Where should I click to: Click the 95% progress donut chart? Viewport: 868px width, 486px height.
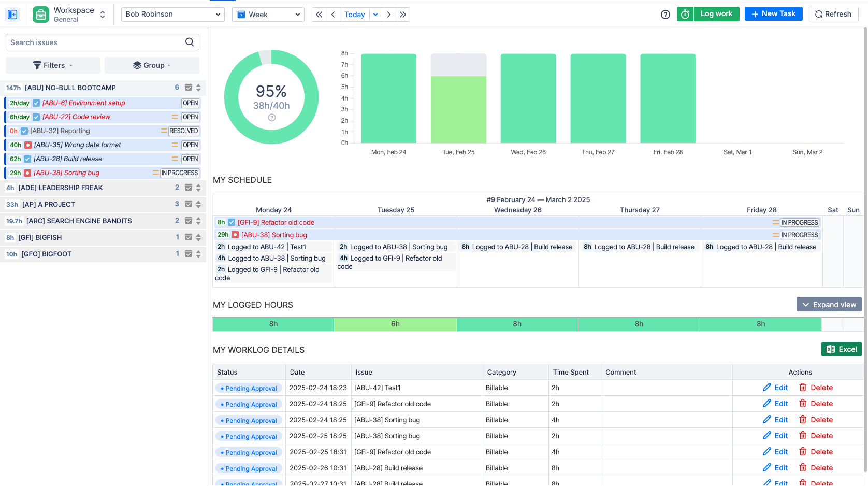(x=271, y=97)
